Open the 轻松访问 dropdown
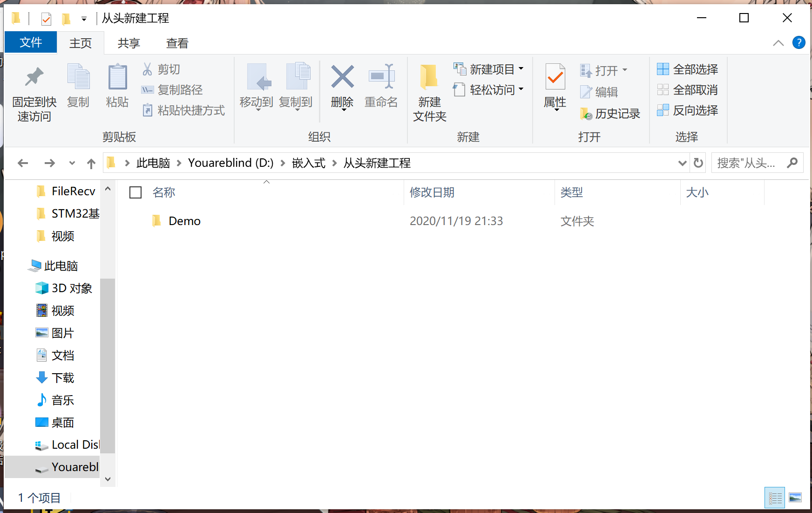The height and width of the screenshot is (513, 812). point(521,90)
